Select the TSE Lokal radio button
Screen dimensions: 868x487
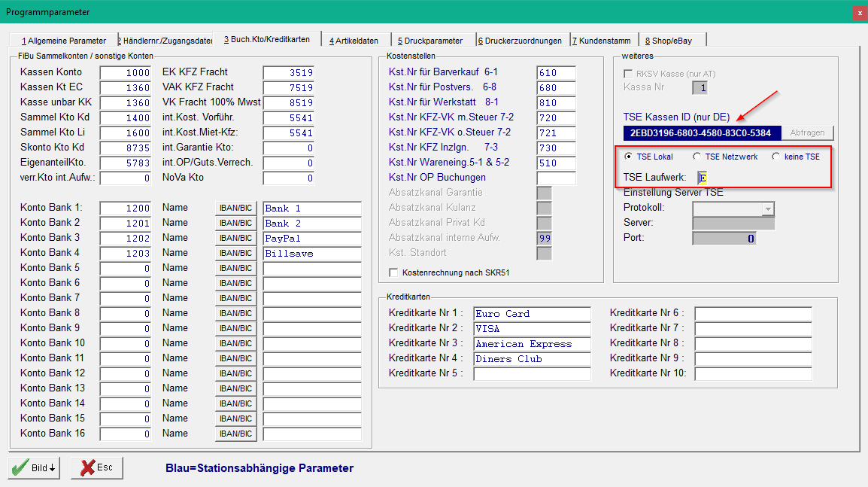(628, 157)
